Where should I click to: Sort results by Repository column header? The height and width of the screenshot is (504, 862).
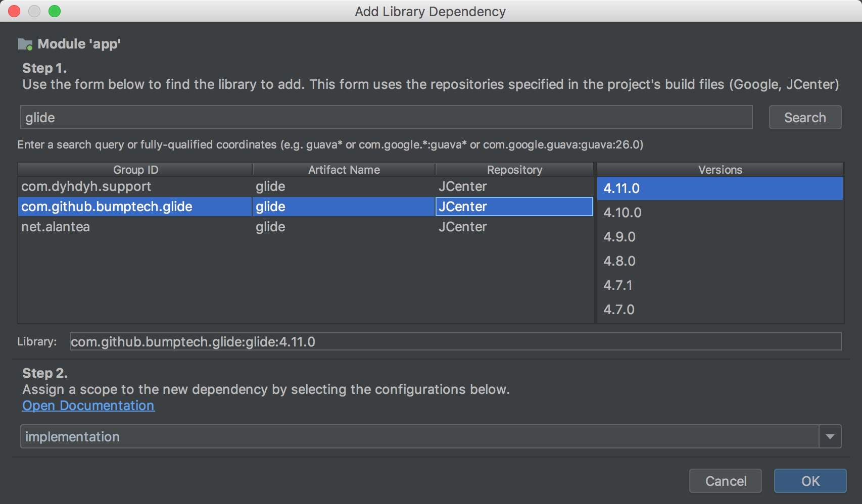click(x=514, y=170)
